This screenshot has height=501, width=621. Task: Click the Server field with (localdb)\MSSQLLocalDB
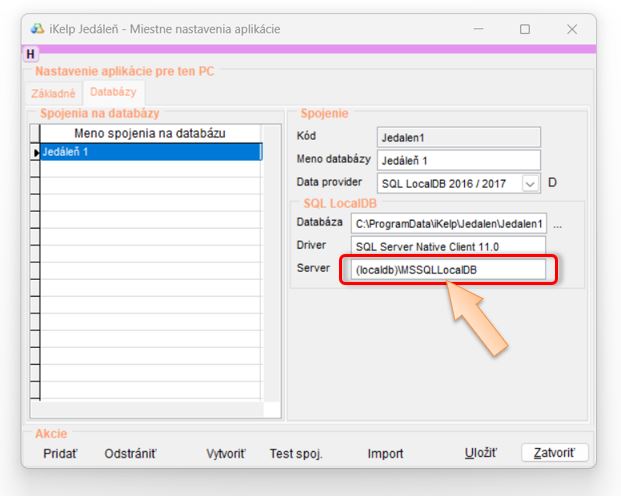[448, 270]
